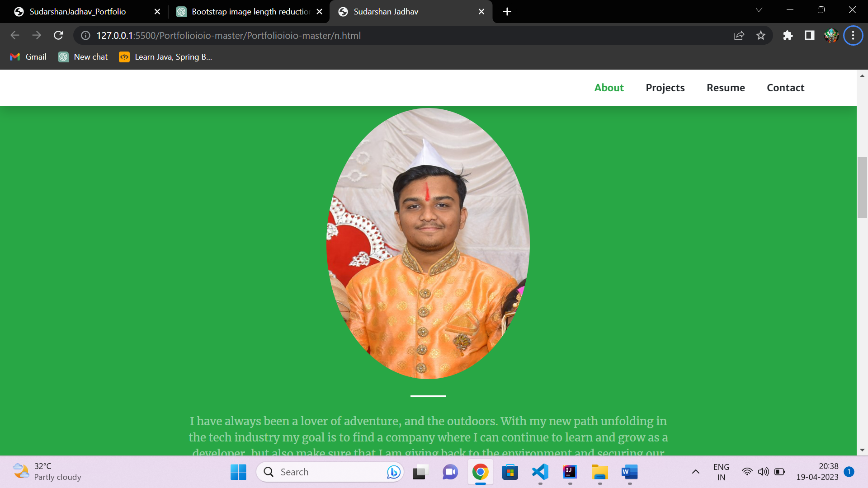
Task: Expand hidden icons in the system tray
Action: (x=695, y=471)
